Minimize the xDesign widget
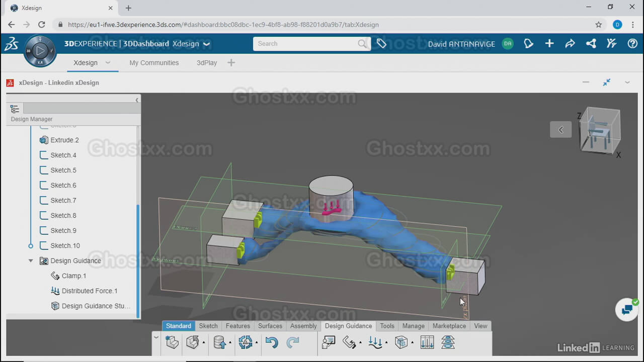Viewport: 644px width, 362px height. 586,82
